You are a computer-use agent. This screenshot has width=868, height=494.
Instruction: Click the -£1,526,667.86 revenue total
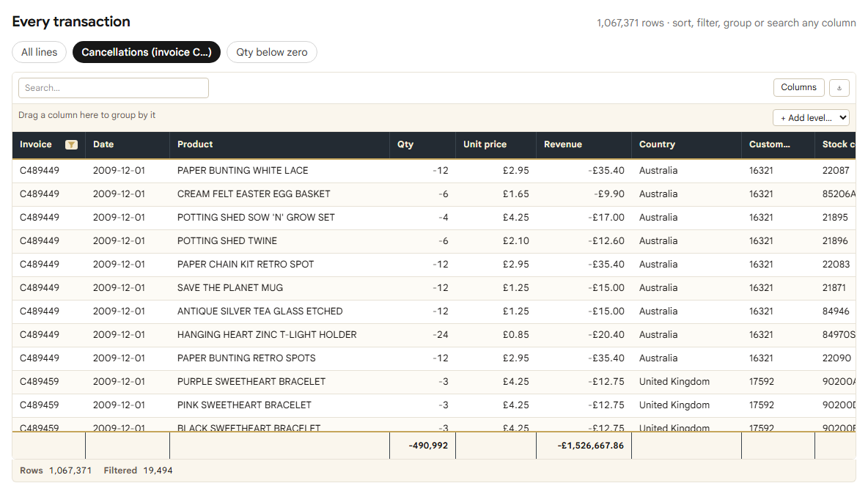[591, 446]
